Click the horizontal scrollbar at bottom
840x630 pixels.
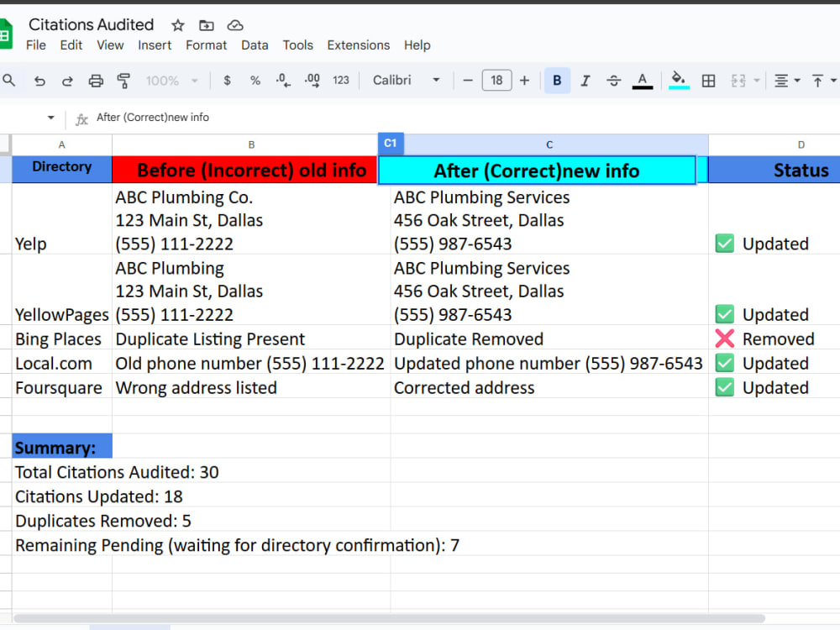390,617
